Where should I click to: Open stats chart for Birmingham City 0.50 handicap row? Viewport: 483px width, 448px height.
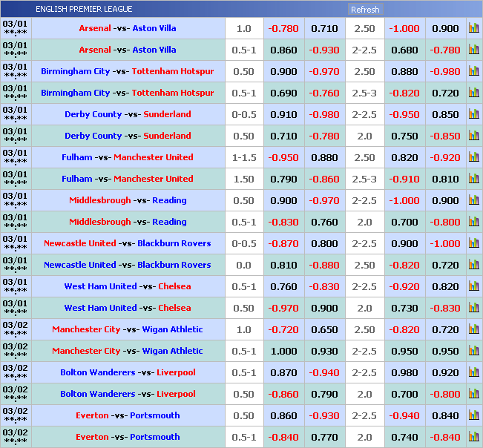(x=474, y=71)
